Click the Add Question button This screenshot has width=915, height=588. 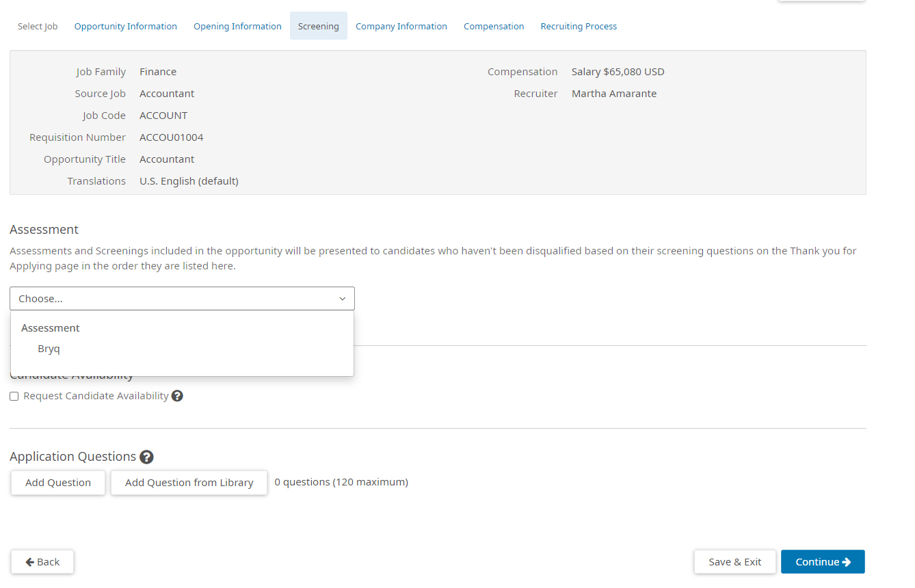[x=58, y=483]
